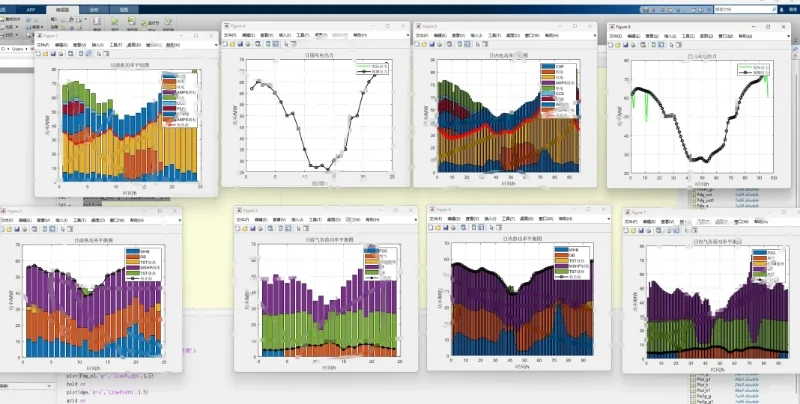This screenshot has width=800, height=404.
Task: Click New Figure icon in Figure 8 toolbar
Action: [610, 45]
